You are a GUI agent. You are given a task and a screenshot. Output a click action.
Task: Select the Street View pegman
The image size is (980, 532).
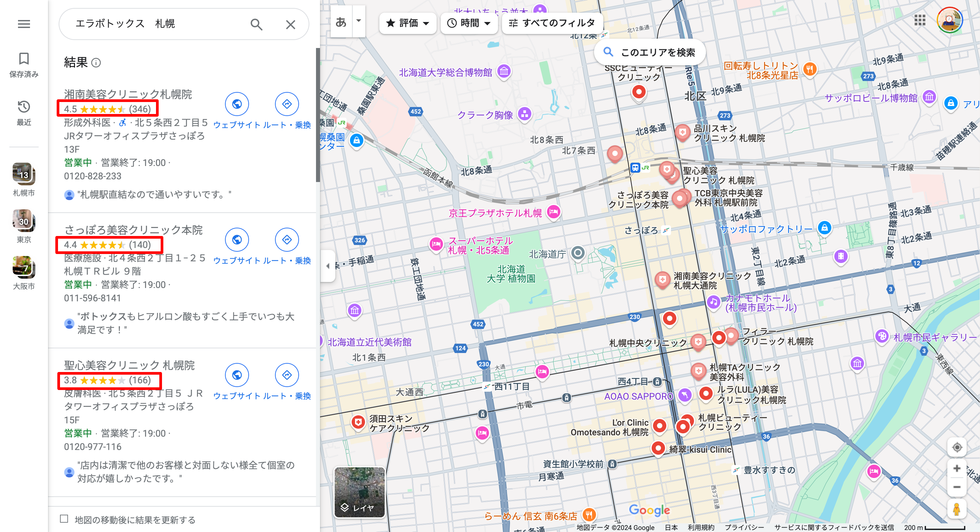957,510
